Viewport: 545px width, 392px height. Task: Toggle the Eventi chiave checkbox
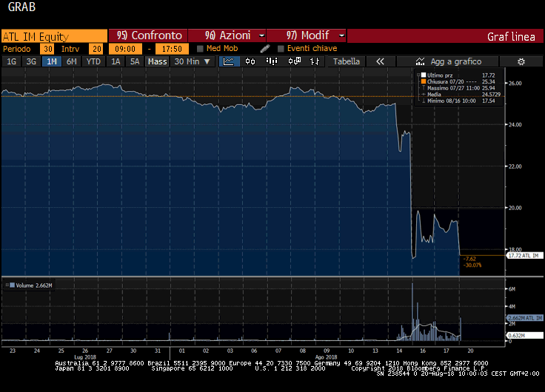click(x=281, y=49)
